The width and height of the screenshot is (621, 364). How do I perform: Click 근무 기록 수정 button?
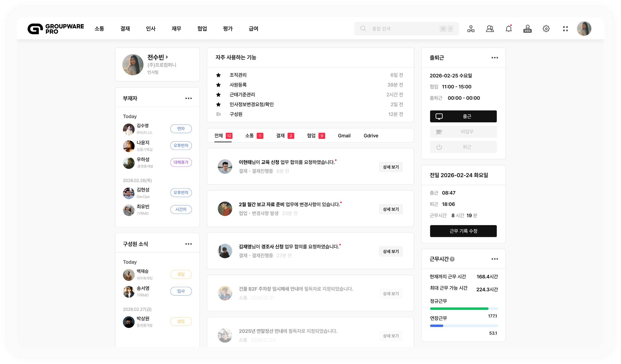463,231
